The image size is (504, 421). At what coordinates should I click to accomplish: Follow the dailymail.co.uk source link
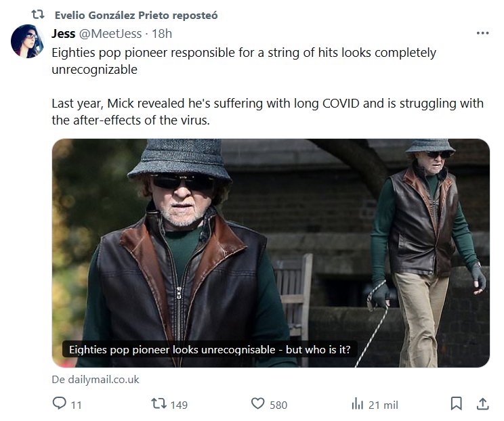[x=96, y=380]
